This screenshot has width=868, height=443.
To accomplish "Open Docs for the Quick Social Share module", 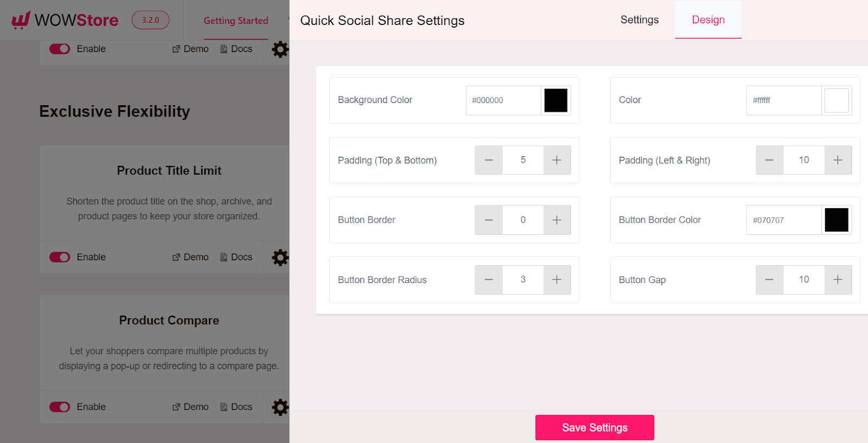I will (236, 49).
